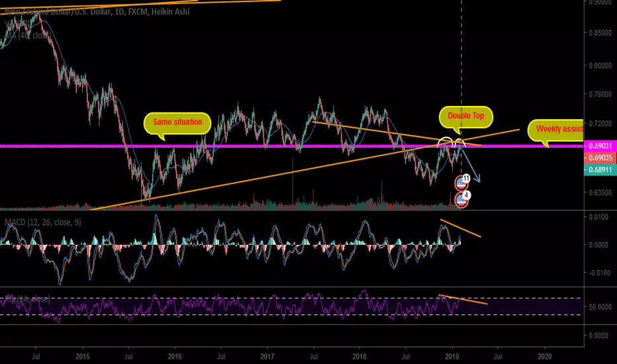Select the Same situation callout label

pos(177,122)
